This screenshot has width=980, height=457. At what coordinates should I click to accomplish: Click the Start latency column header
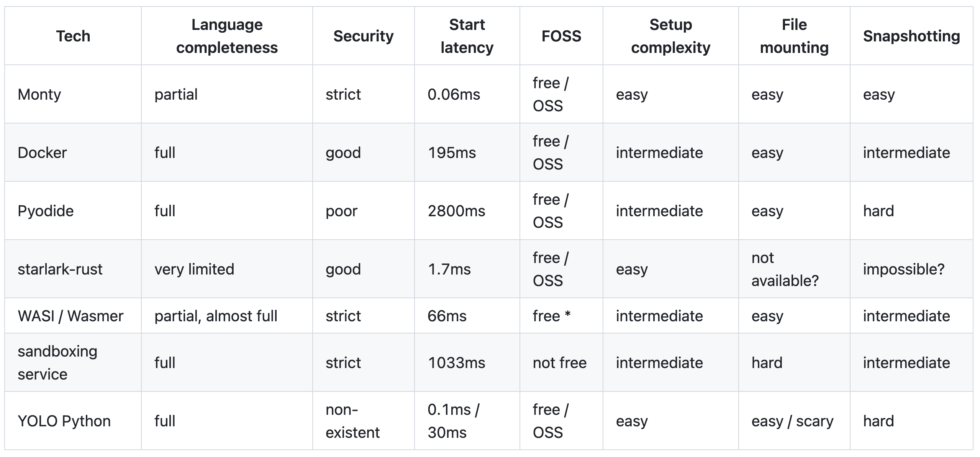tap(467, 36)
